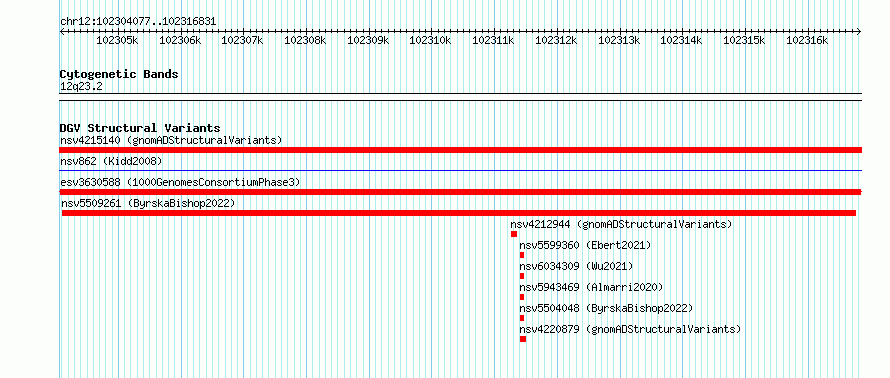890x378 pixels.
Task: Click nsv5943469 (Almarri2020) label
Action: 591,287
